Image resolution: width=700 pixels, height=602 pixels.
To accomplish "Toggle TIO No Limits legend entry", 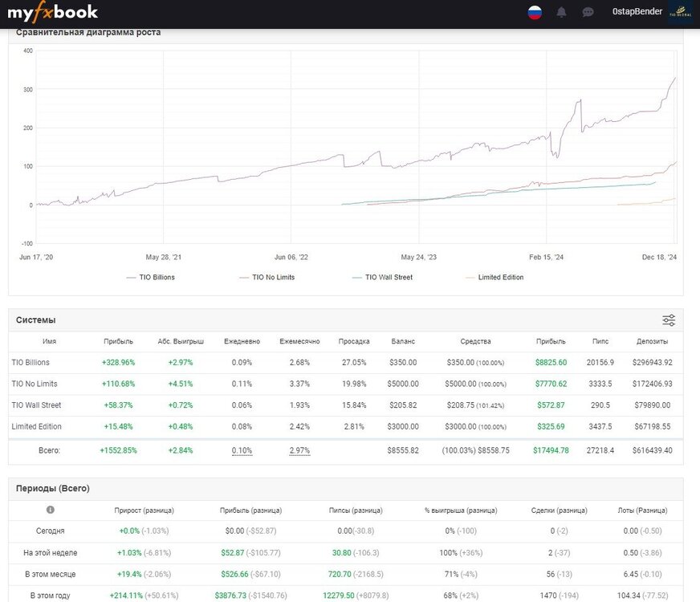I will [x=267, y=277].
